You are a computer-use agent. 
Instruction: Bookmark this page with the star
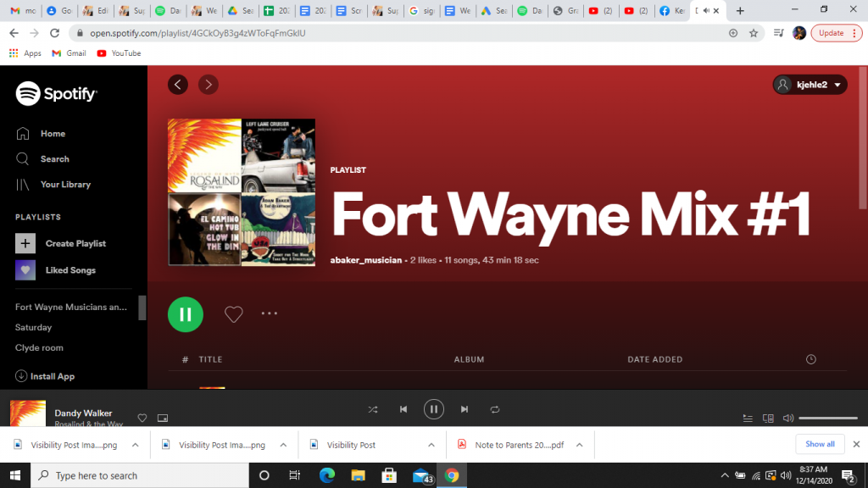pyautogui.click(x=754, y=33)
